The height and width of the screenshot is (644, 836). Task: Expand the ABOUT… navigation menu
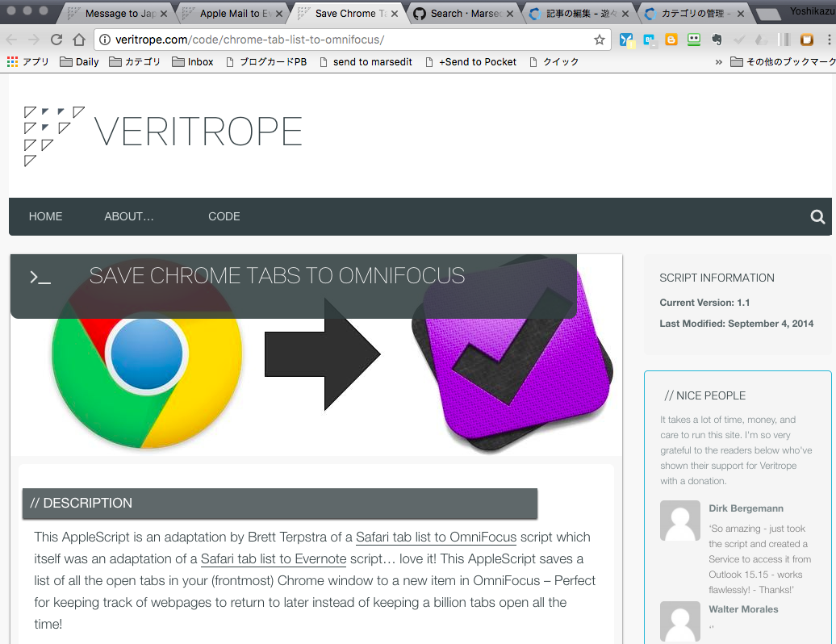[129, 216]
